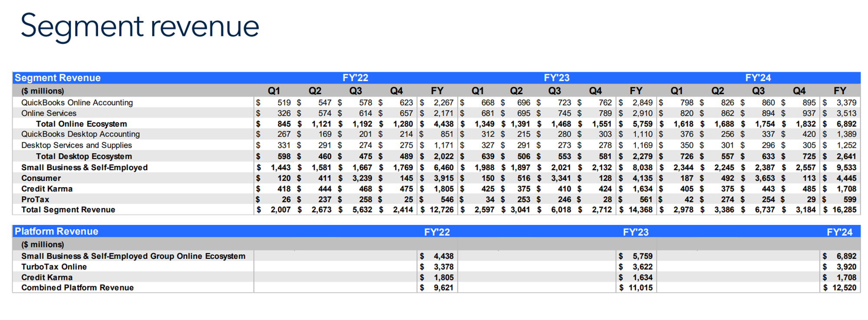Click QuickBooks Online Accounting FY'24 total 3,379
868x320 pixels.
(847, 102)
